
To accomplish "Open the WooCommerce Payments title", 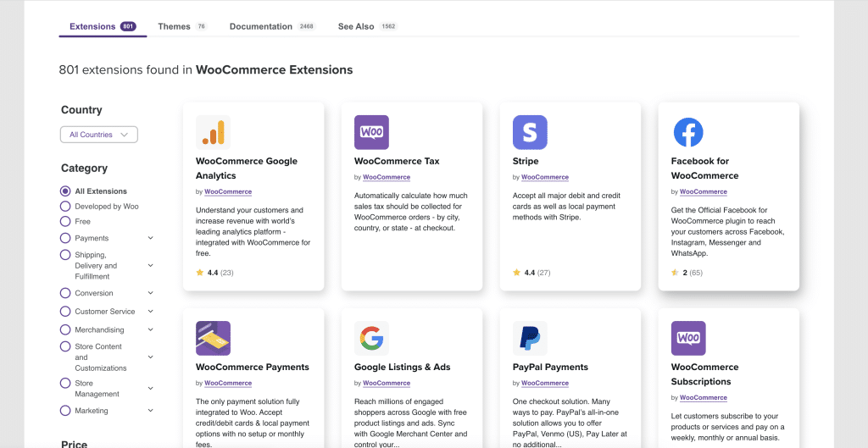I will coord(253,367).
